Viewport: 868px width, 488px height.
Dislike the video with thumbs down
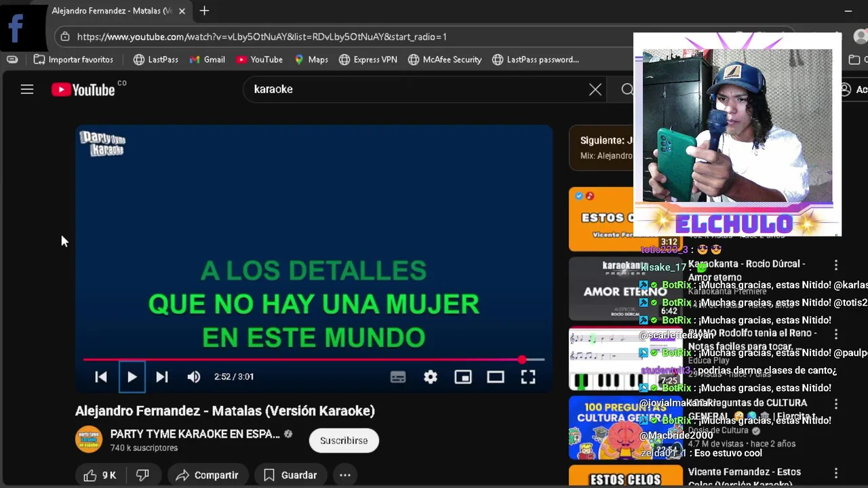[142, 476]
